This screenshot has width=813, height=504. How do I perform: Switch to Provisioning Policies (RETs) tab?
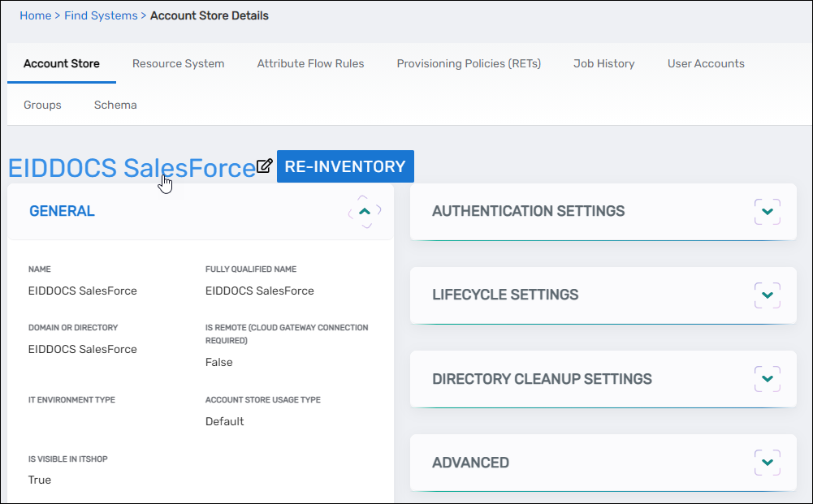point(469,63)
